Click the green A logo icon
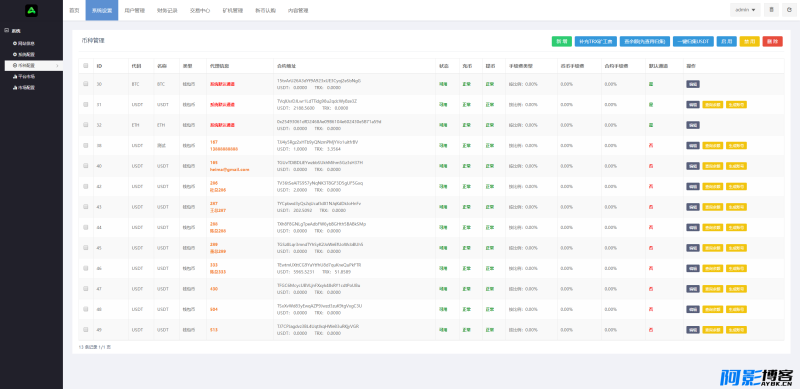Image resolution: width=800 pixels, height=389 pixels. pos(32,10)
